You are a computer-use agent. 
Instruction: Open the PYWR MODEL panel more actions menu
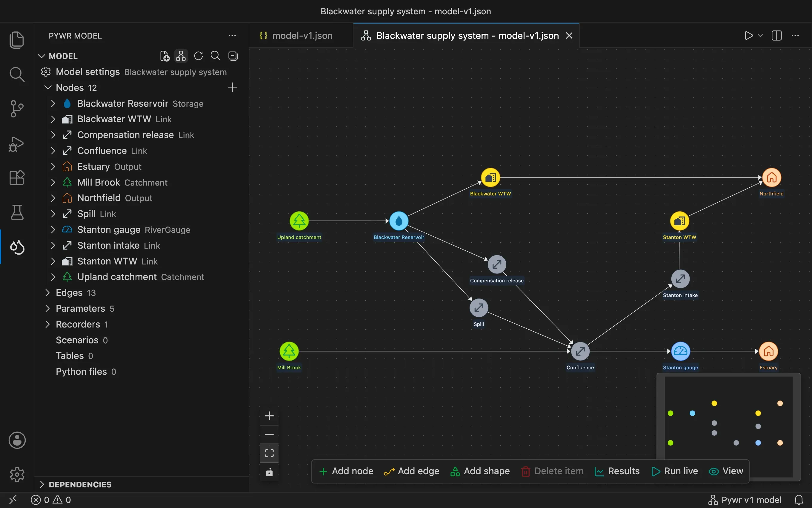[232, 35]
